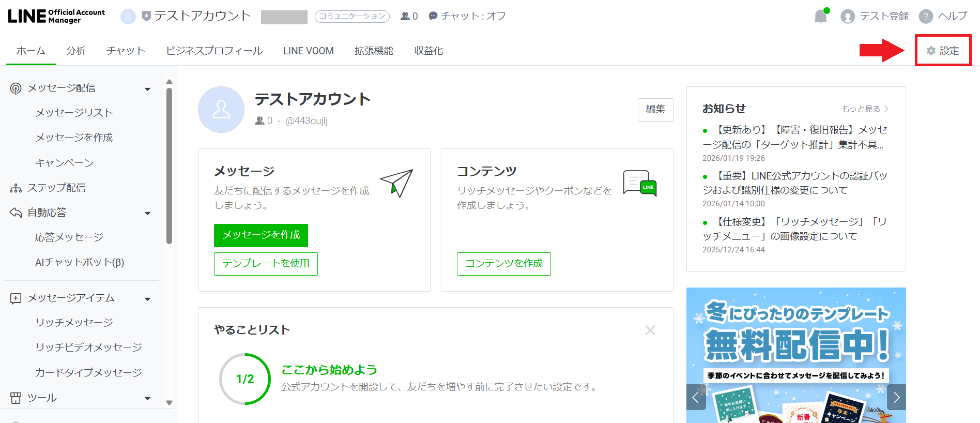Expand the ツール sidebar section
This screenshot has height=423, width=980.
148,398
